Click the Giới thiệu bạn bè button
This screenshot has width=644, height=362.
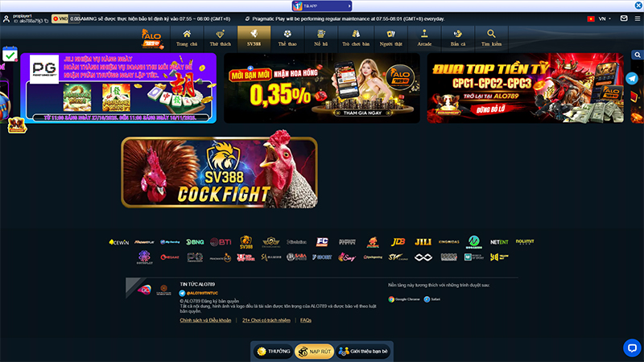pos(363,352)
